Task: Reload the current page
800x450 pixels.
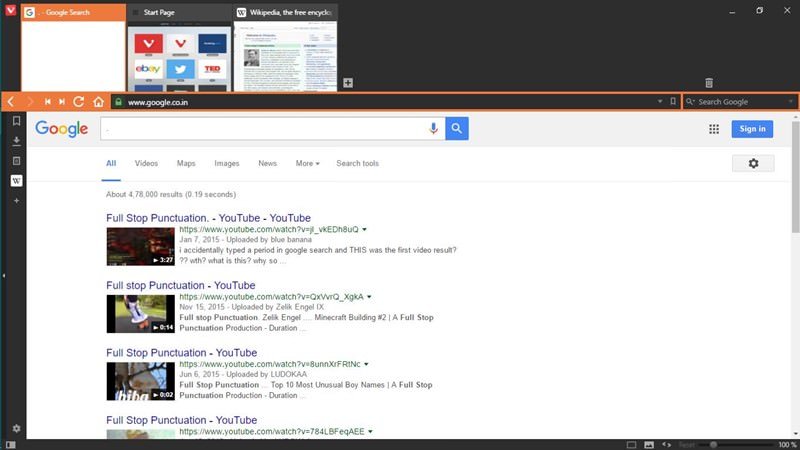Action: click(x=79, y=102)
